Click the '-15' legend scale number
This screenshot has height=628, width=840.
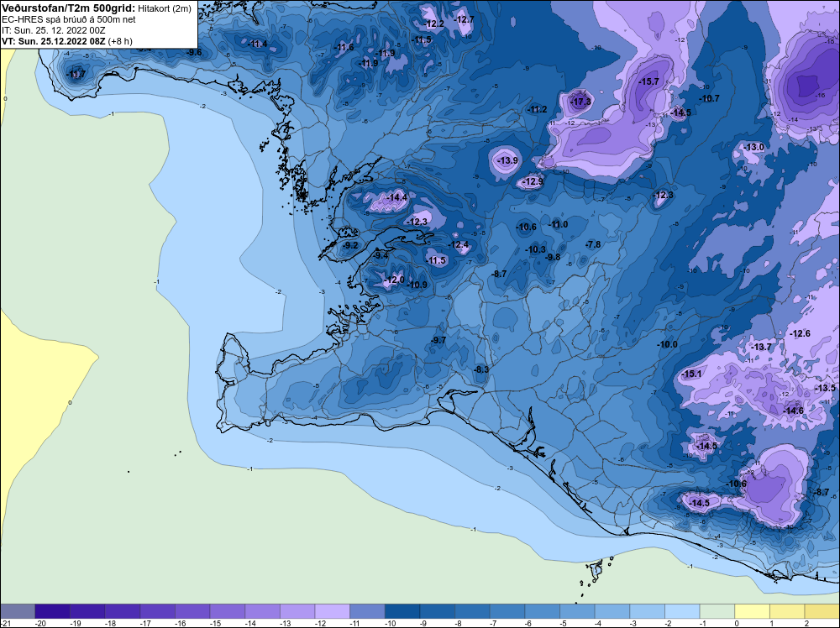click(213, 623)
